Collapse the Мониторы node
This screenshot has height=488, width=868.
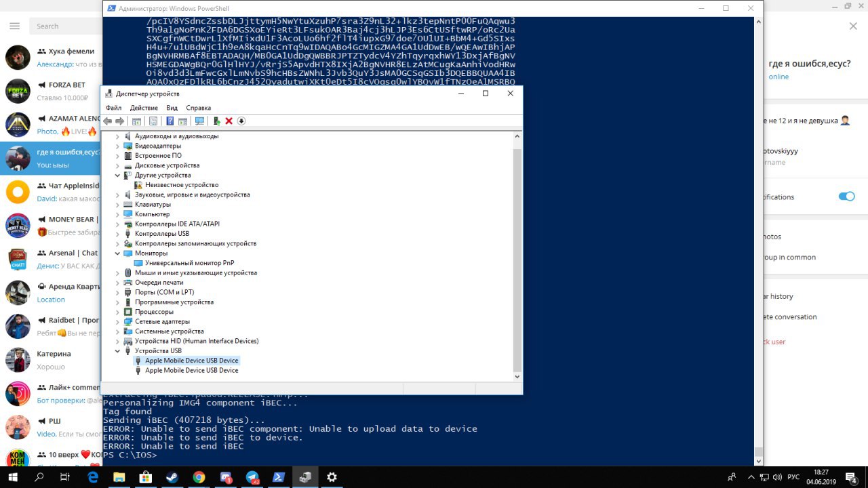pyautogui.click(x=117, y=253)
